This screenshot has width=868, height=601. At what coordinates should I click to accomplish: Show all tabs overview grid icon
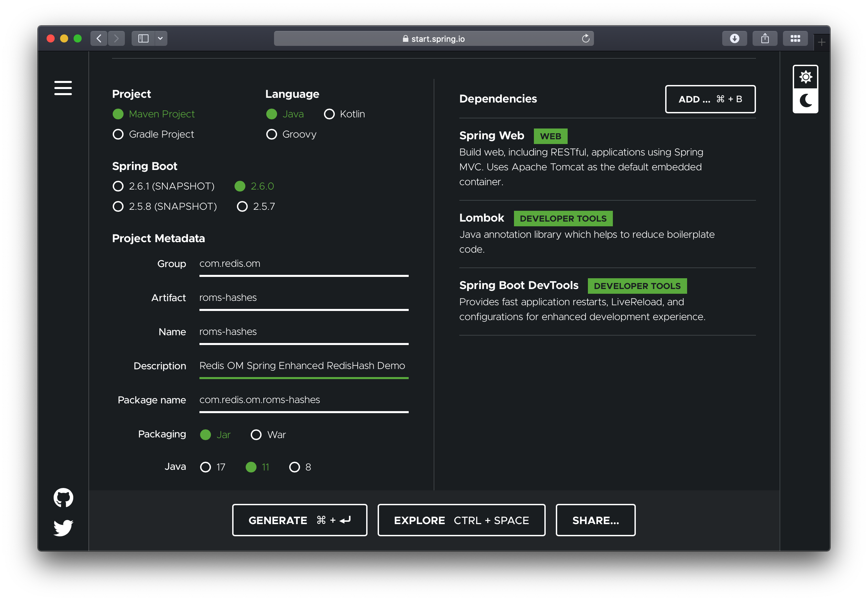(795, 38)
